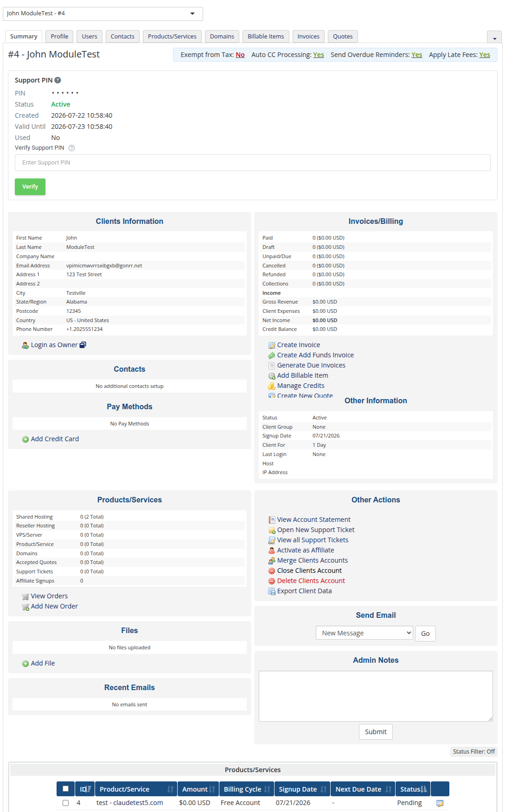Open the Products/Services tab
The image size is (505, 812).
[x=172, y=37]
